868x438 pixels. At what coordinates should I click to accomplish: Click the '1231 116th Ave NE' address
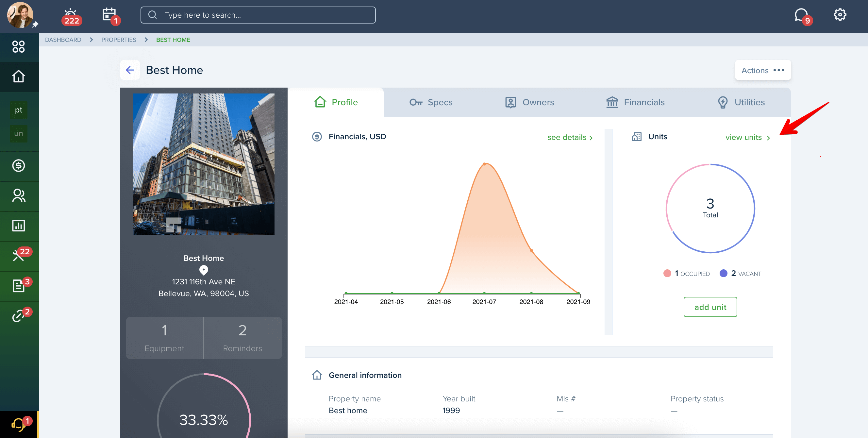pos(204,282)
